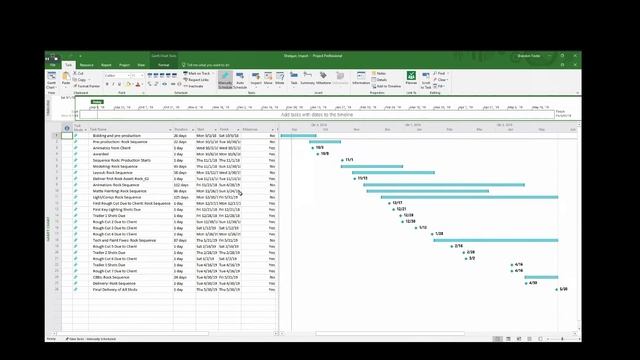Click Inactivate in Schedule group
This screenshot has height=360, width=640.
193,86
